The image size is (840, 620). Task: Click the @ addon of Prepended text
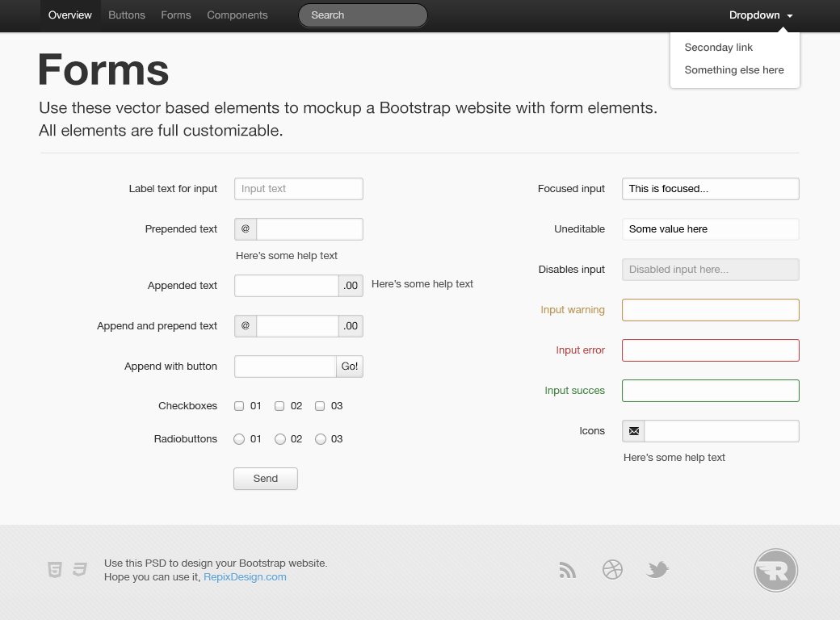[246, 229]
